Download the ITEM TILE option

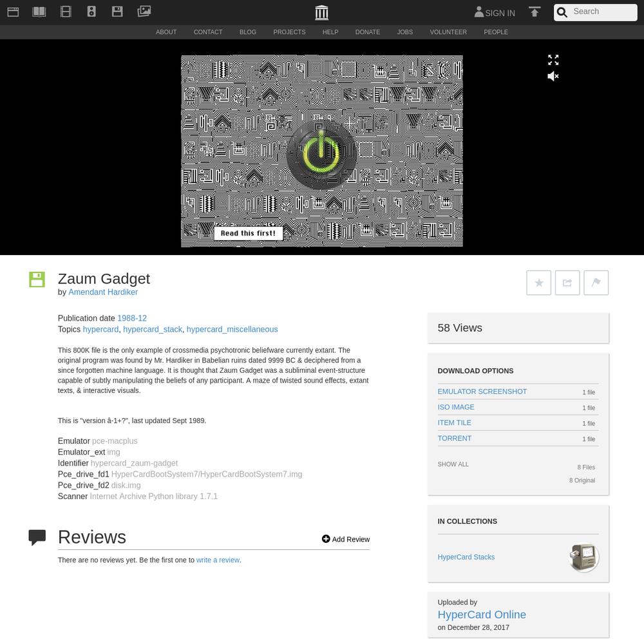(x=454, y=423)
